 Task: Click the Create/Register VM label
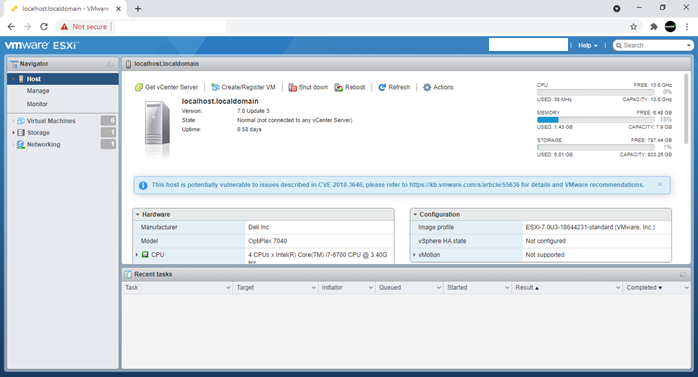coord(248,87)
